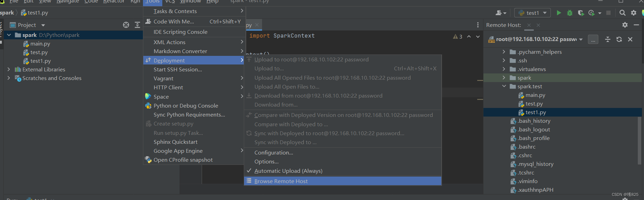Choose Code With Me... menu item
Viewport: 644px width, 200px height.
click(194, 22)
